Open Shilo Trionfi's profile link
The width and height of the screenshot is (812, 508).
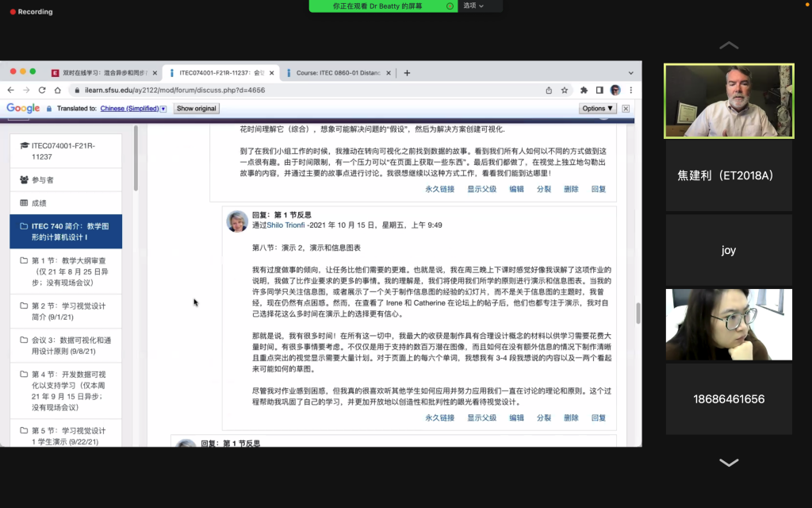pos(285,225)
